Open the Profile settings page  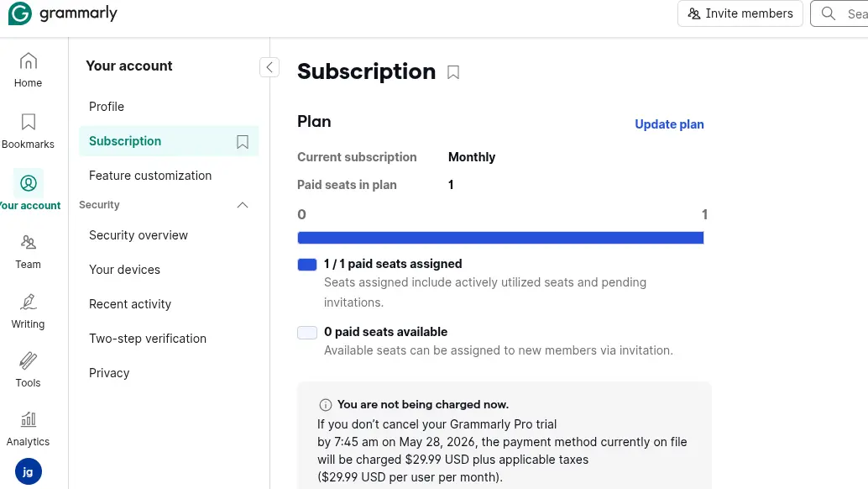point(107,107)
